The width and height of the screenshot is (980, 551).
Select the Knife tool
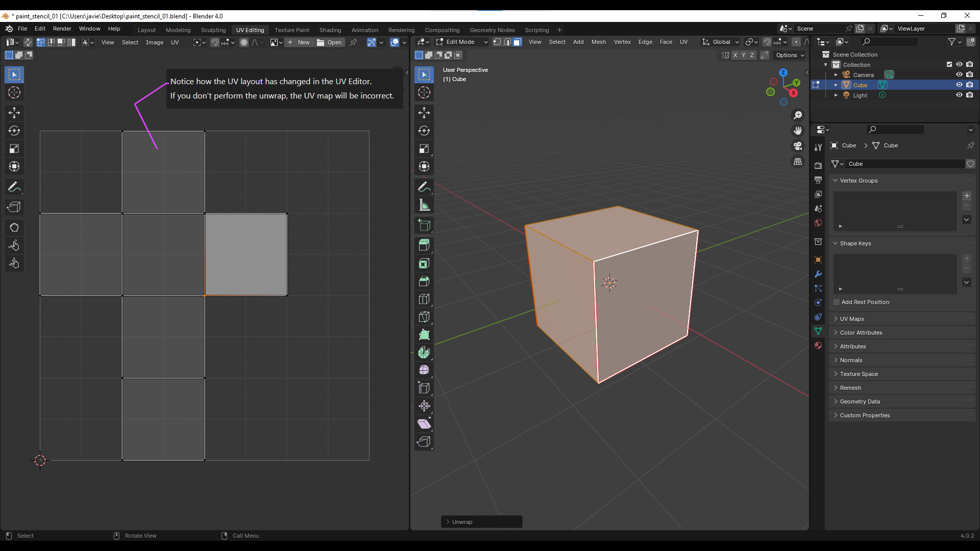tap(424, 317)
